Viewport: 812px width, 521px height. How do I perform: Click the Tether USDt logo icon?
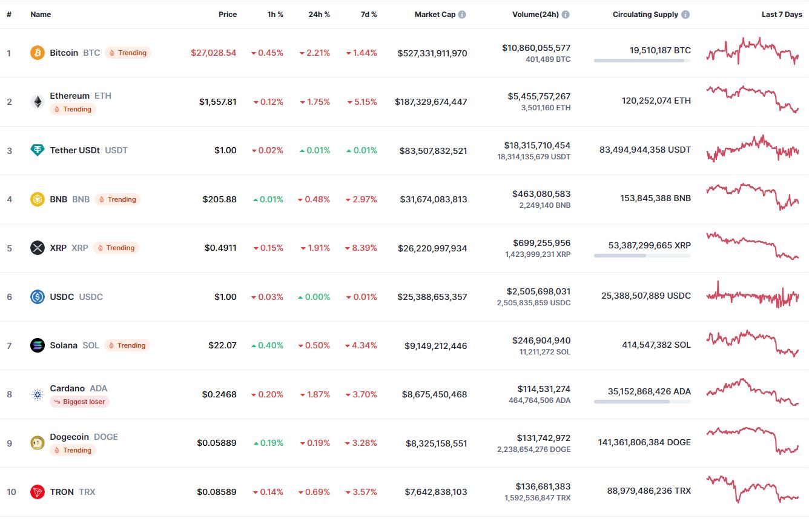38,150
